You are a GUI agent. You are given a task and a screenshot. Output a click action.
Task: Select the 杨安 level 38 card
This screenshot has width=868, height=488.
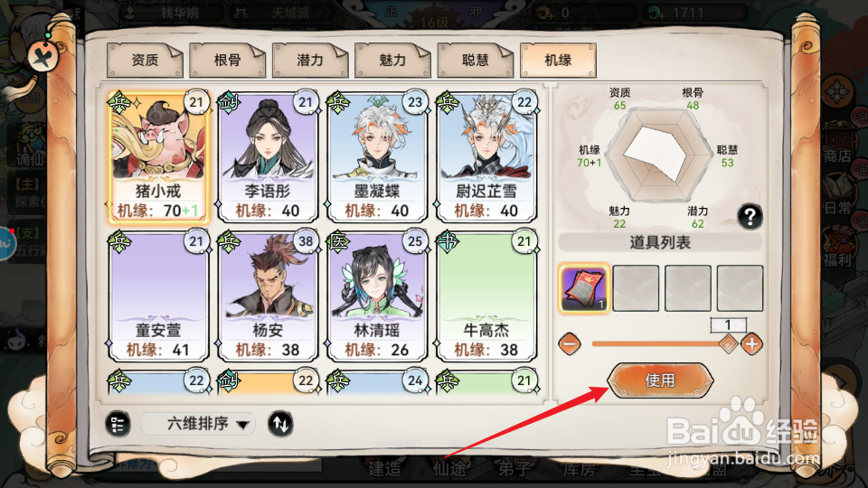(268, 296)
